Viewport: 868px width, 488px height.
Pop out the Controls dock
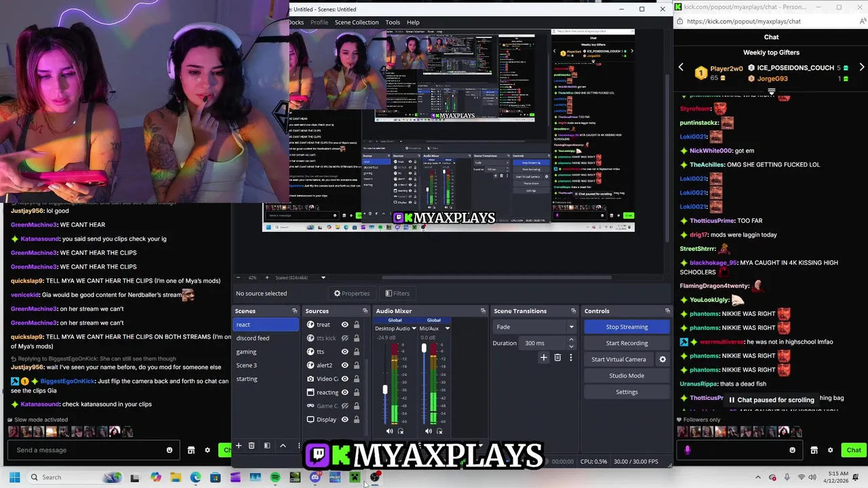667,311
